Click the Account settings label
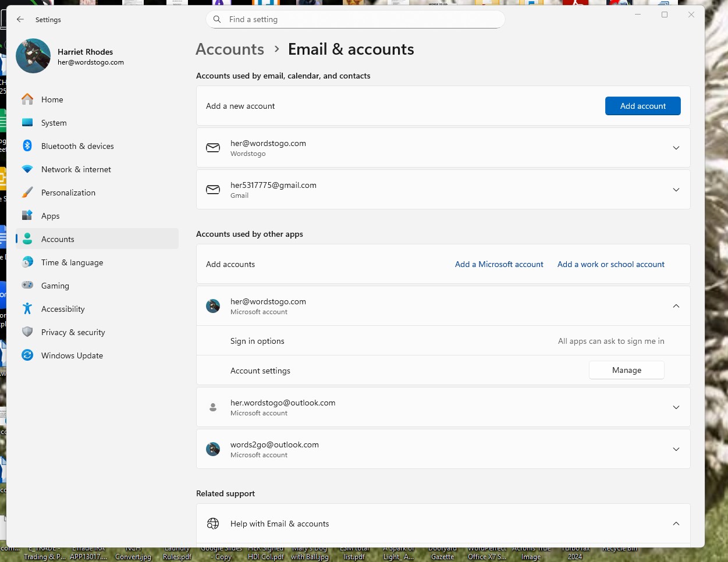This screenshot has width=728, height=562. (260, 371)
